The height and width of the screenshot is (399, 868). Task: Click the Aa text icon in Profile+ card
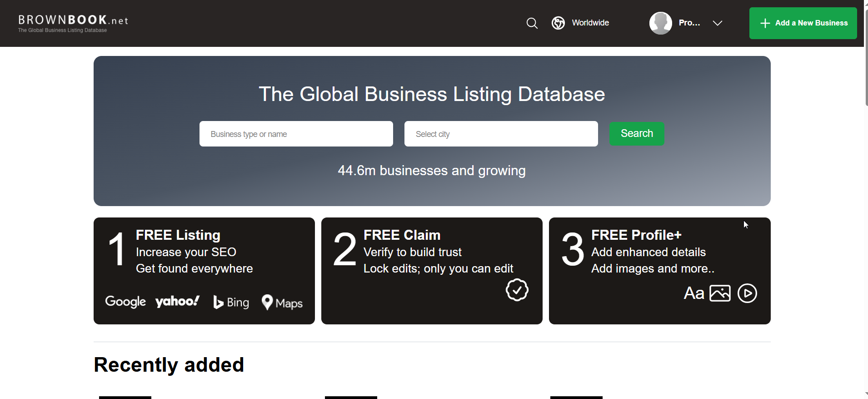pos(694,293)
